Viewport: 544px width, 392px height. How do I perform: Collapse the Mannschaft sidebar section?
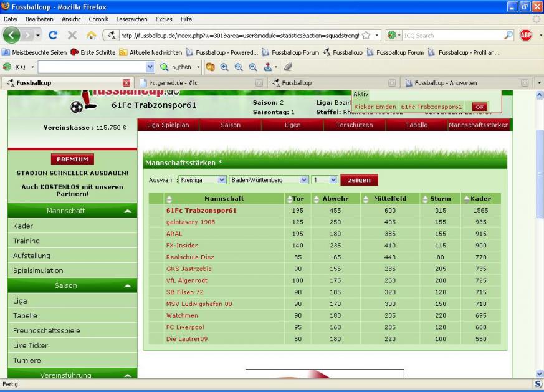(127, 211)
